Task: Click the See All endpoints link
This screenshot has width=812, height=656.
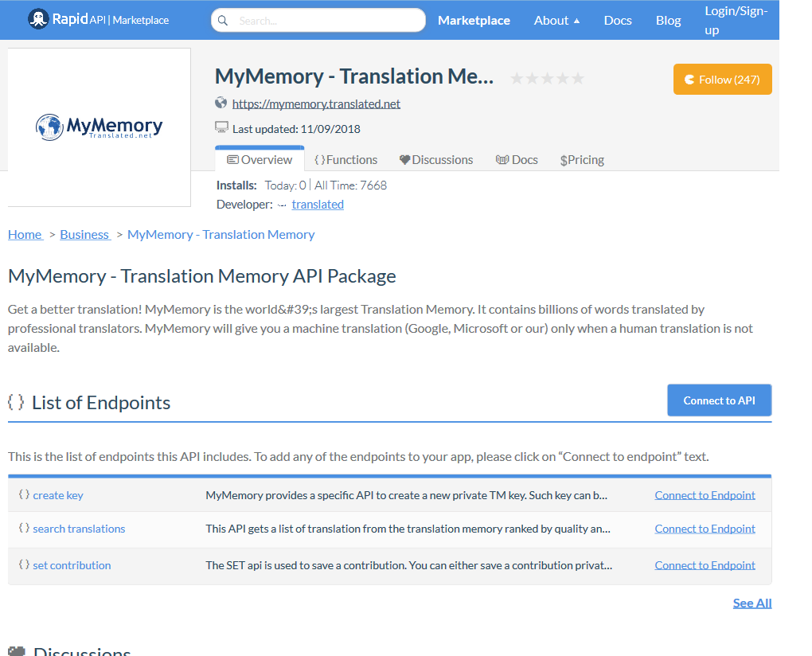Action: click(x=751, y=603)
